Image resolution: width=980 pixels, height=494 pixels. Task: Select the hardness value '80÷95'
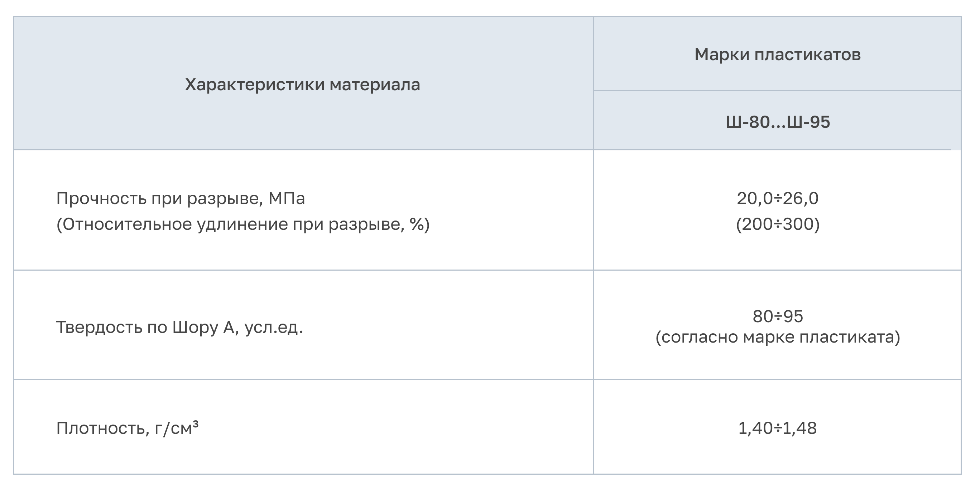777,316
